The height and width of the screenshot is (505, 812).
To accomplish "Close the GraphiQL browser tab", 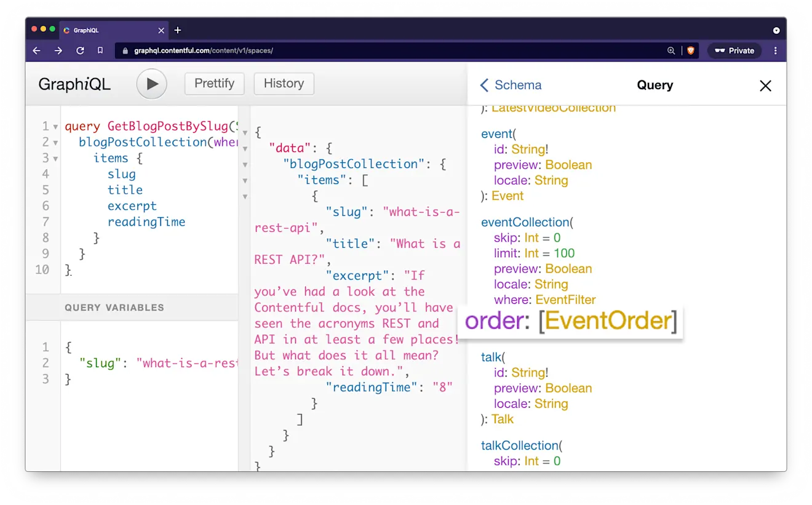I will 161,30.
